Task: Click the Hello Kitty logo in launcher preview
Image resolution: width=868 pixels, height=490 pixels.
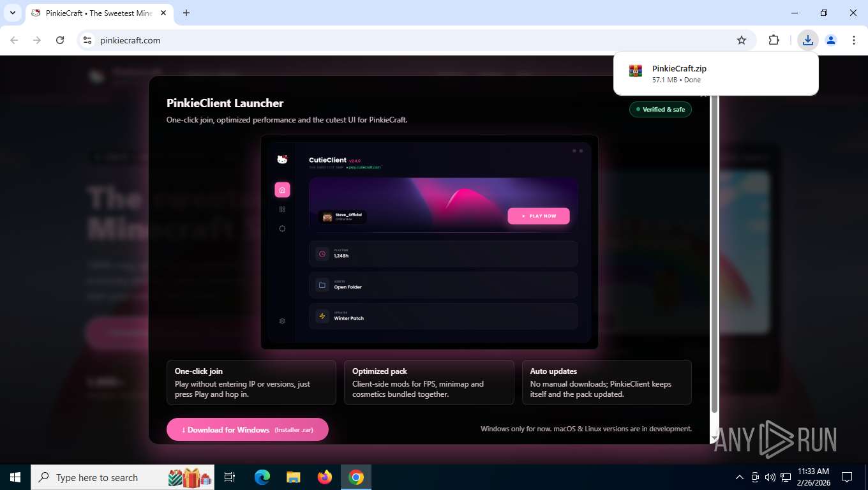Action: 282,160
